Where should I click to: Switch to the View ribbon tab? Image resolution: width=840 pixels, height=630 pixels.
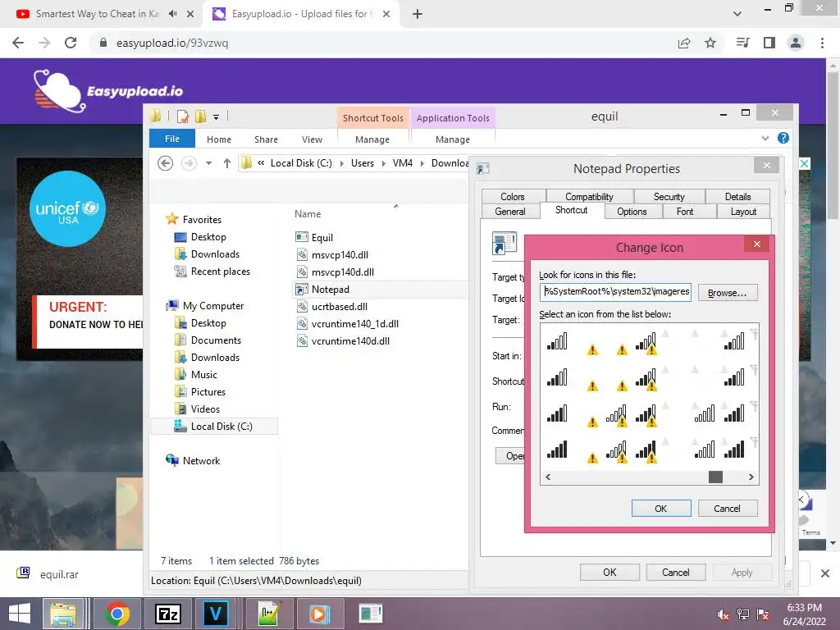[x=312, y=139]
